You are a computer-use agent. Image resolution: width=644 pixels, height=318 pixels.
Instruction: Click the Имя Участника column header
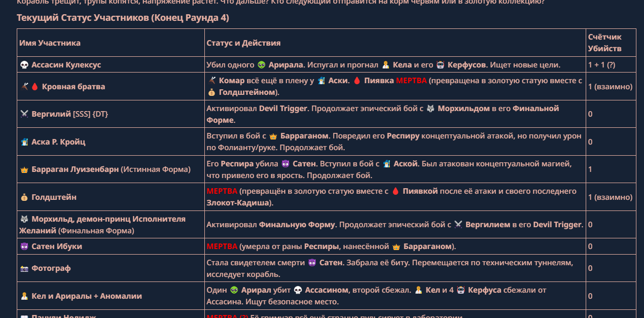50,43
